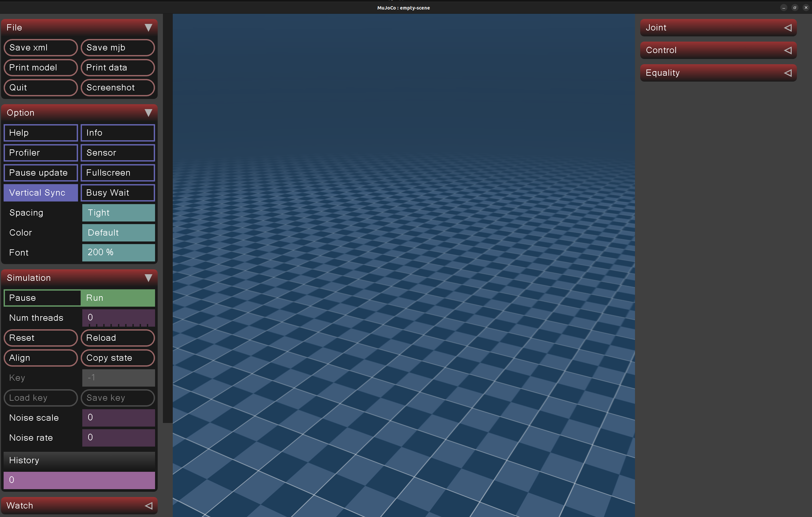Close the MuJoCo window

click(806, 8)
